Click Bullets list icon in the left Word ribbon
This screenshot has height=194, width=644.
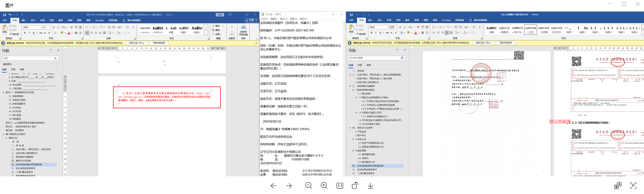tap(87, 27)
